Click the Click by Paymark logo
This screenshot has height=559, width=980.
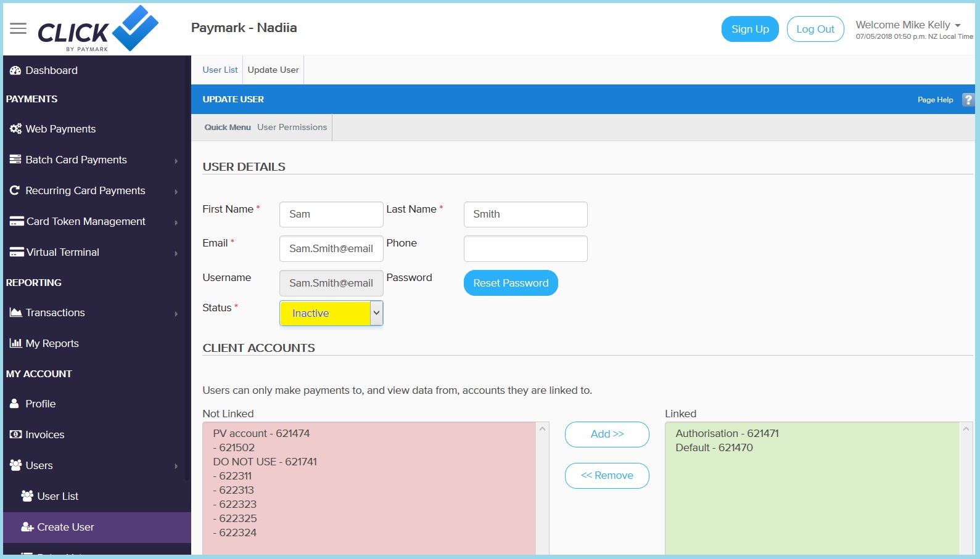[x=98, y=28]
